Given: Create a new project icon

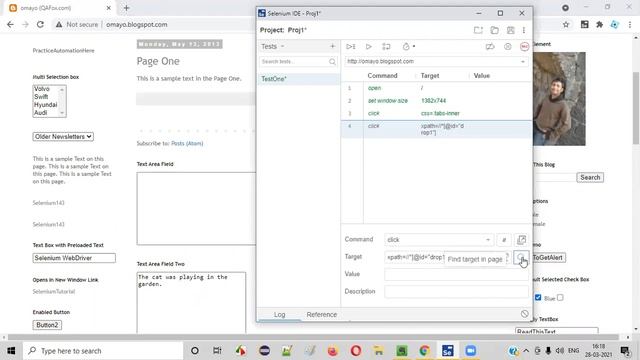Looking at the screenshot, I should 478,30.
